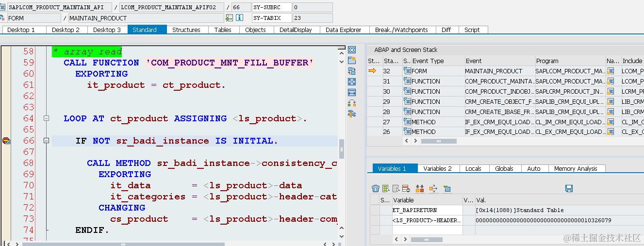This screenshot has height=246, width=644.
Task: Switch to the Globals tab
Action: point(504,168)
